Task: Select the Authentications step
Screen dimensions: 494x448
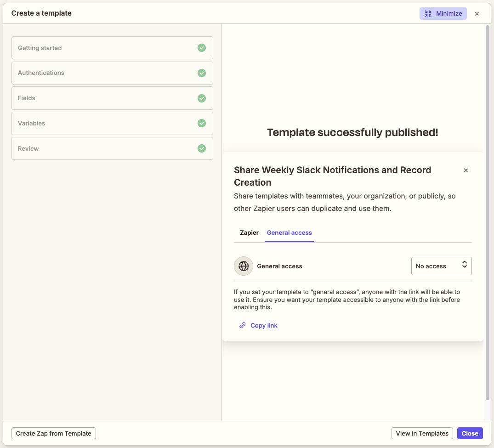Action: pos(92,73)
